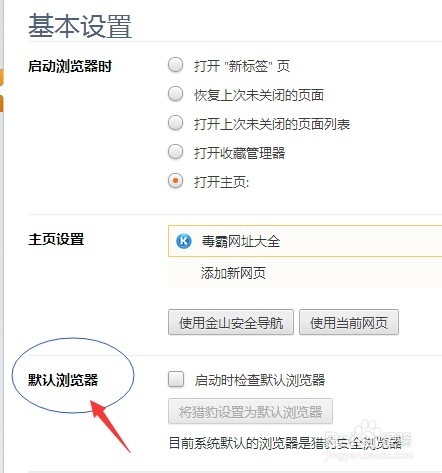Click the 使用当前网页 button
This screenshot has width=442, height=473.
pos(349,322)
